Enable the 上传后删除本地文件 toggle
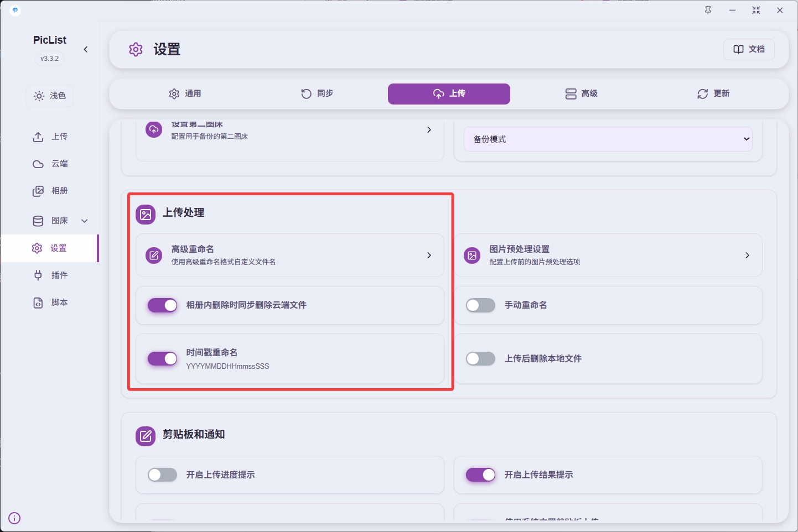798x532 pixels. [480, 359]
